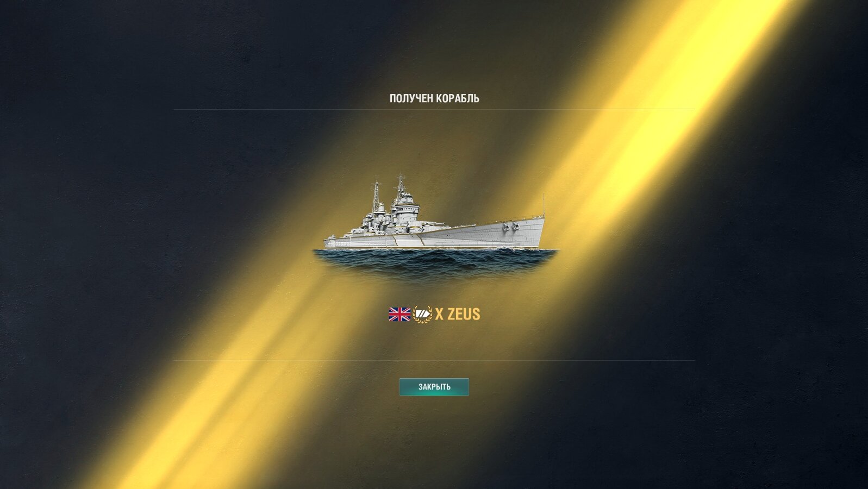868x489 pixels.
Task: Click the divider line above ЗАКРЫТЬ button
Action: [434, 360]
